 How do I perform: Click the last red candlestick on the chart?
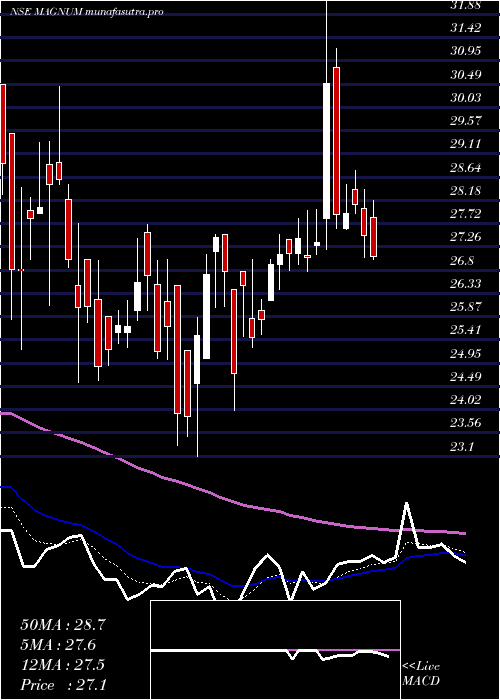click(374, 237)
